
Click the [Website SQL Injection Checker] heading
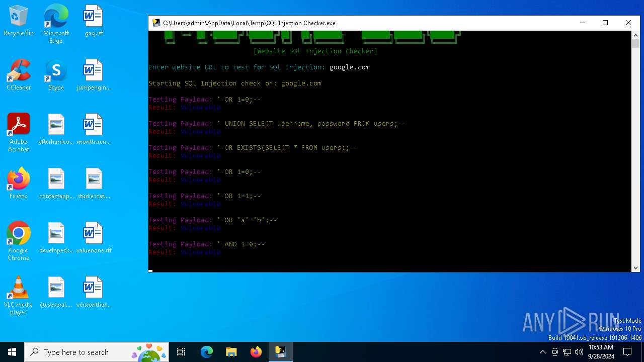(x=315, y=51)
